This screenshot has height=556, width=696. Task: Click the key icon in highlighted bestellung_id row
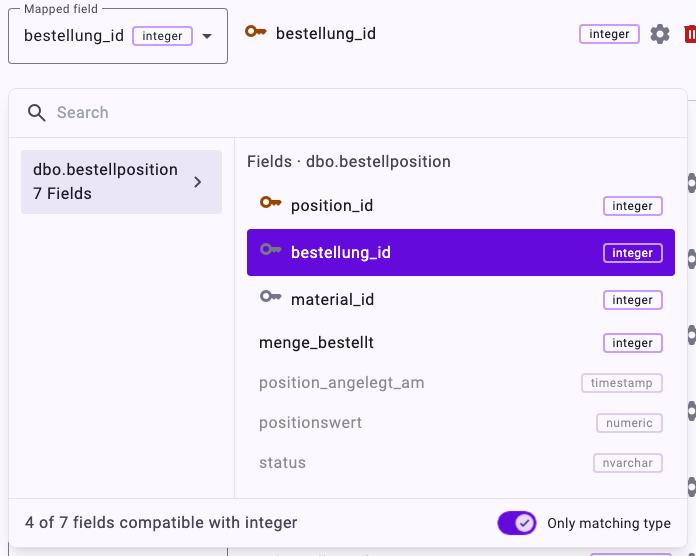[x=271, y=249]
